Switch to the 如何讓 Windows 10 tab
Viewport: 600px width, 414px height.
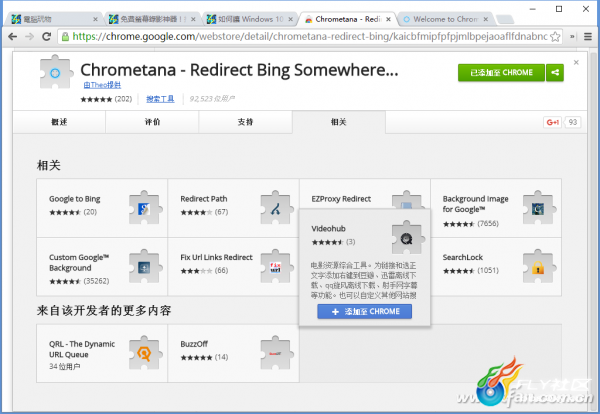click(x=249, y=19)
